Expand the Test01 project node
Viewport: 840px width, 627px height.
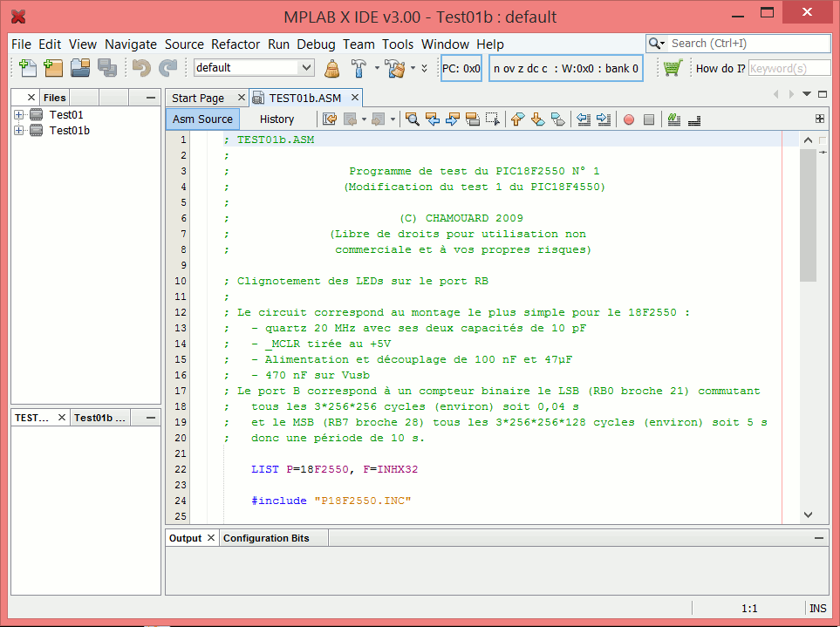coord(19,114)
